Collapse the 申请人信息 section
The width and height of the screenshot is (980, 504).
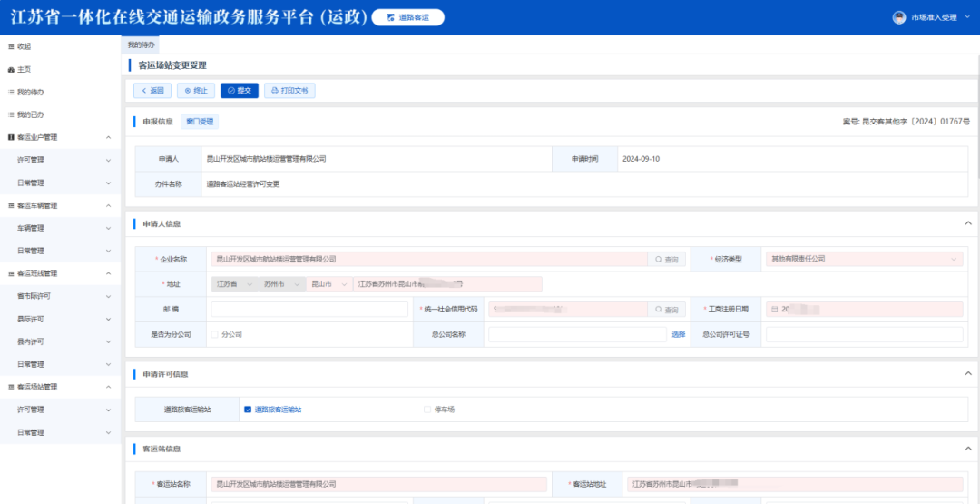click(x=968, y=223)
